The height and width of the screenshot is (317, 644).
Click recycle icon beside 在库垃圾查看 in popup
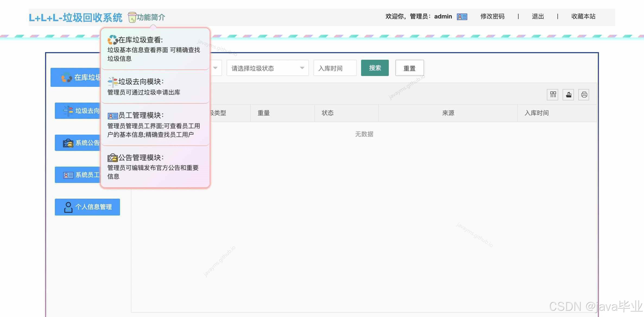click(x=113, y=40)
